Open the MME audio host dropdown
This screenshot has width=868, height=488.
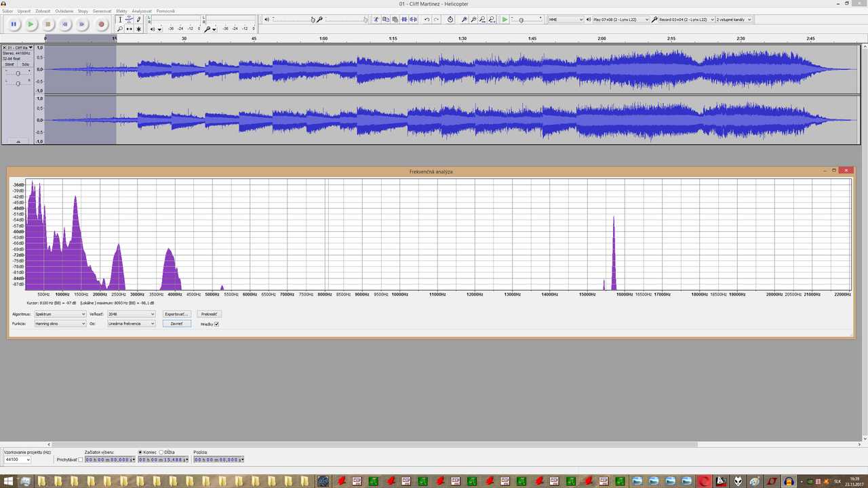pyautogui.click(x=564, y=19)
